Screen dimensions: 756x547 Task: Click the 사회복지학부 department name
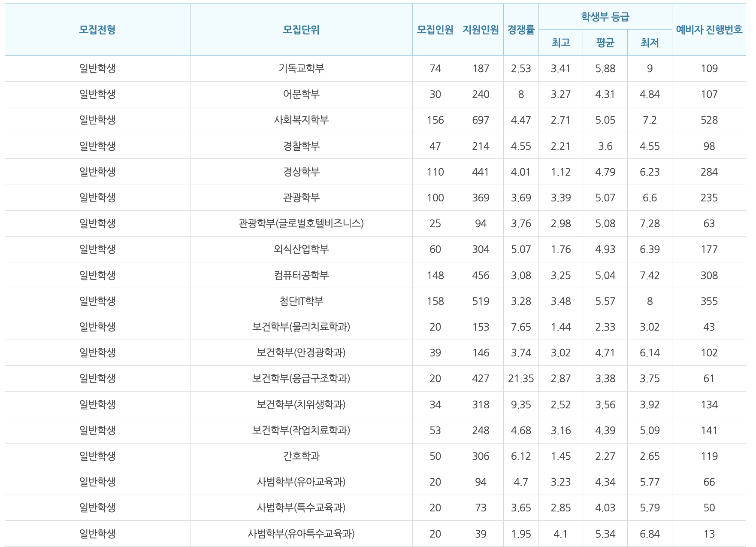point(300,120)
